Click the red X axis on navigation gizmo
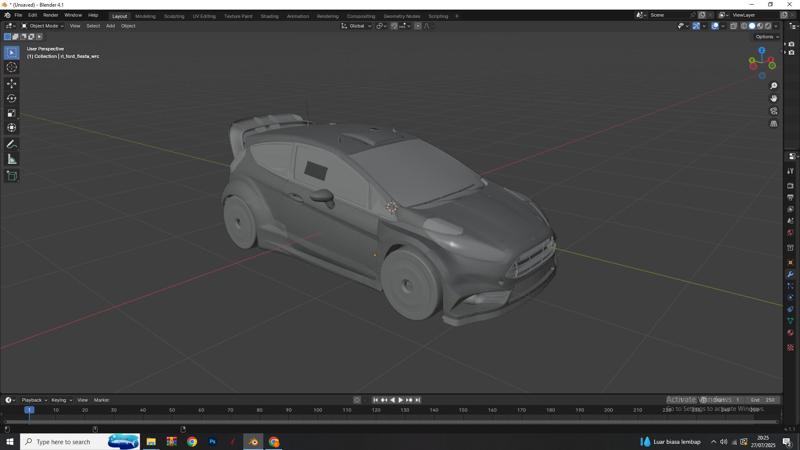Image resolution: width=800 pixels, height=450 pixels. (x=770, y=60)
